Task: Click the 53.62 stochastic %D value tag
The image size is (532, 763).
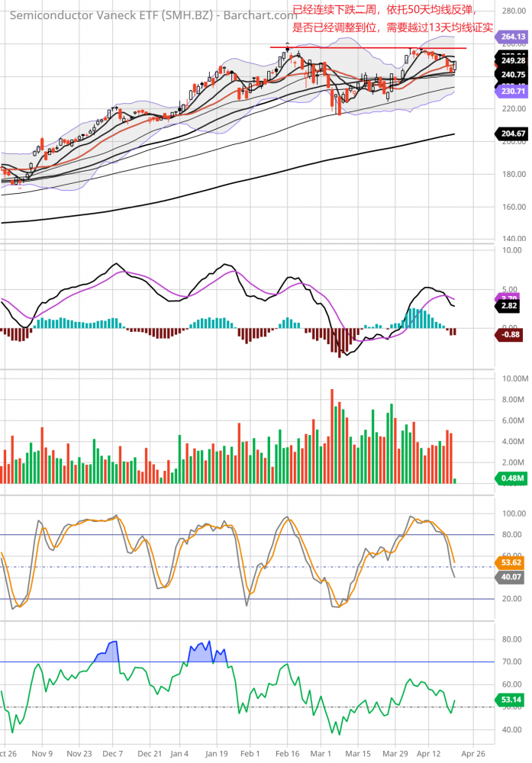Action: [512, 563]
